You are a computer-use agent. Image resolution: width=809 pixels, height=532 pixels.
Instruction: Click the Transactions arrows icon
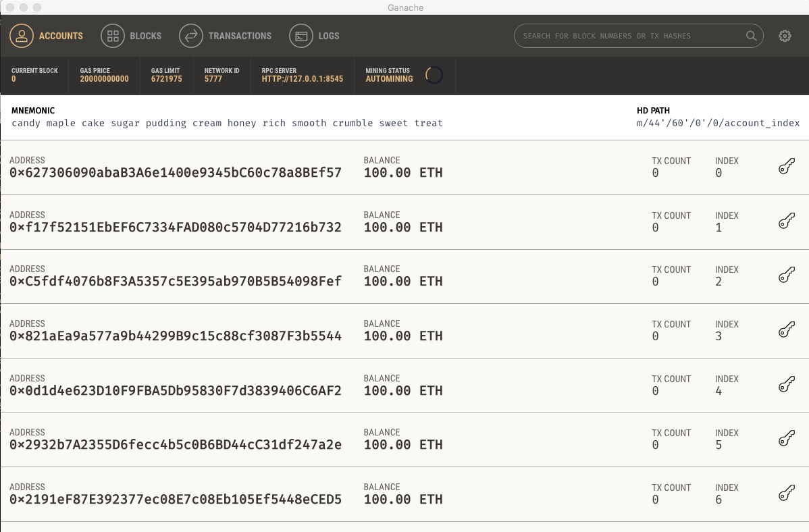click(191, 36)
